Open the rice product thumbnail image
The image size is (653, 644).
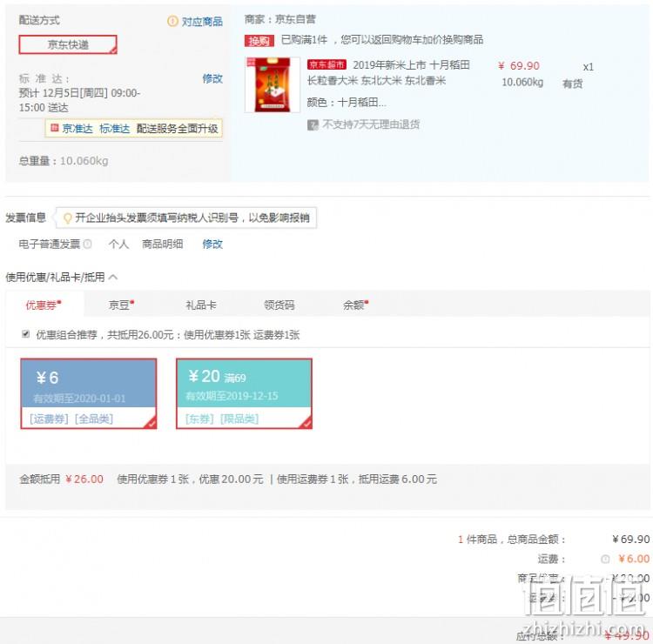tap(273, 85)
